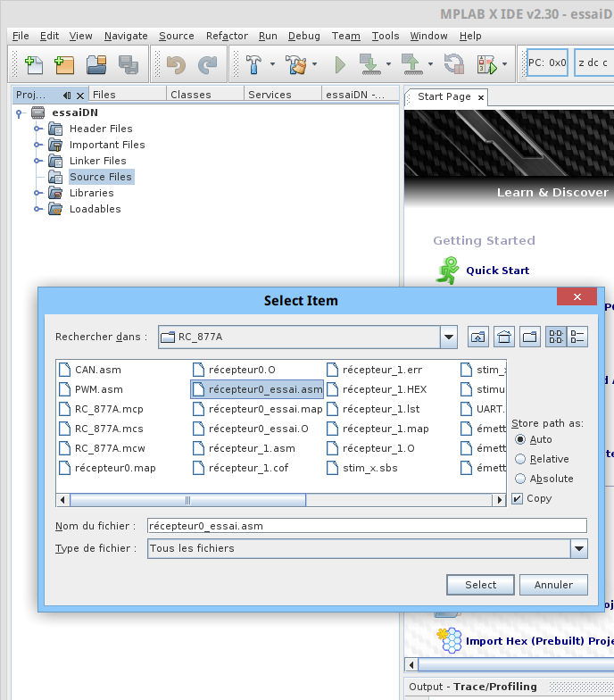Open the Clean and Build dropdown arrow

[x=314, y=64]
